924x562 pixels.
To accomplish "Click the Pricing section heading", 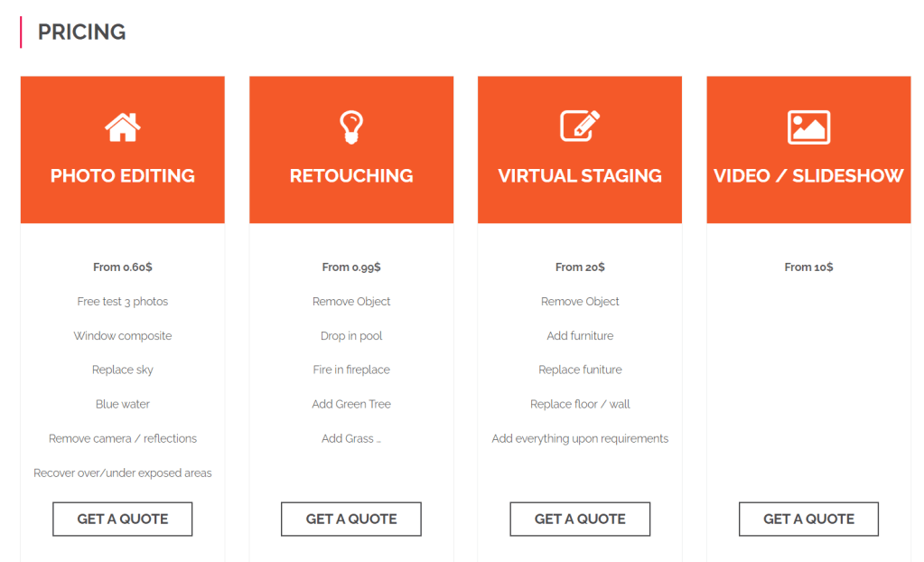I will click(81, 33).
